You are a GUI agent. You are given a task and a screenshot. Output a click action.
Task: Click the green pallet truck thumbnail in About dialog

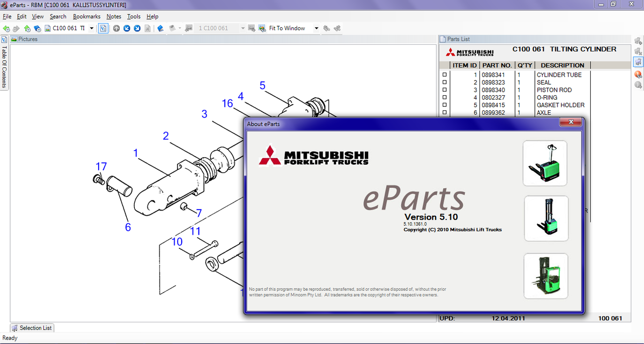(x=545, y=163)
